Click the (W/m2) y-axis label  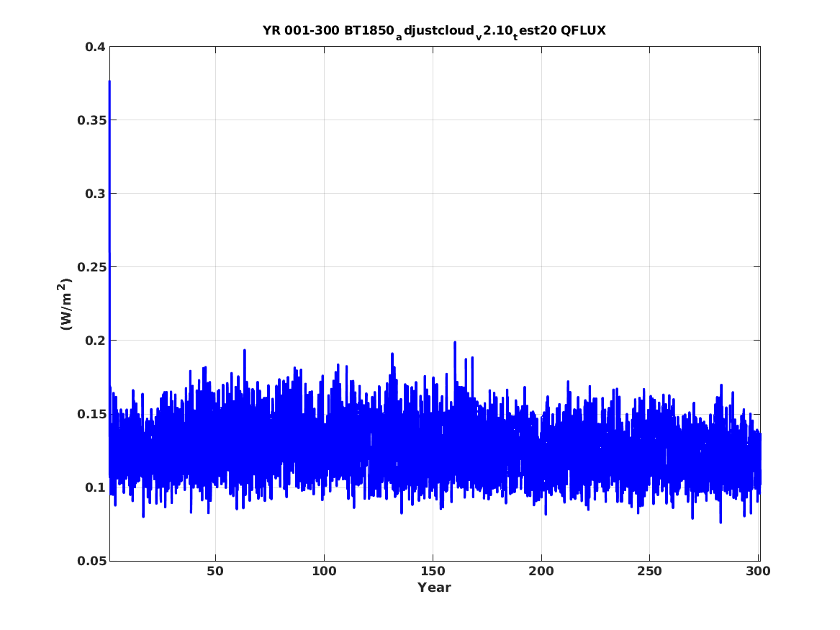(x=65, y=304)
